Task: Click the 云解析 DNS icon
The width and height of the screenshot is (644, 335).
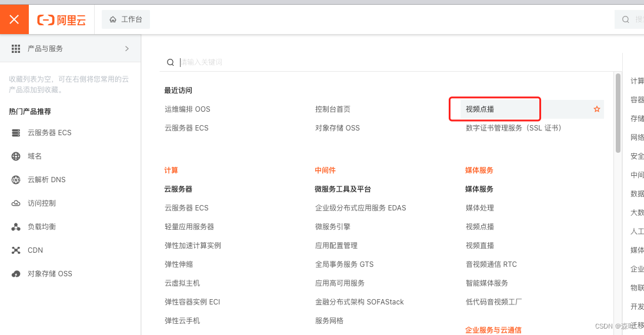Action: [16, 180]
